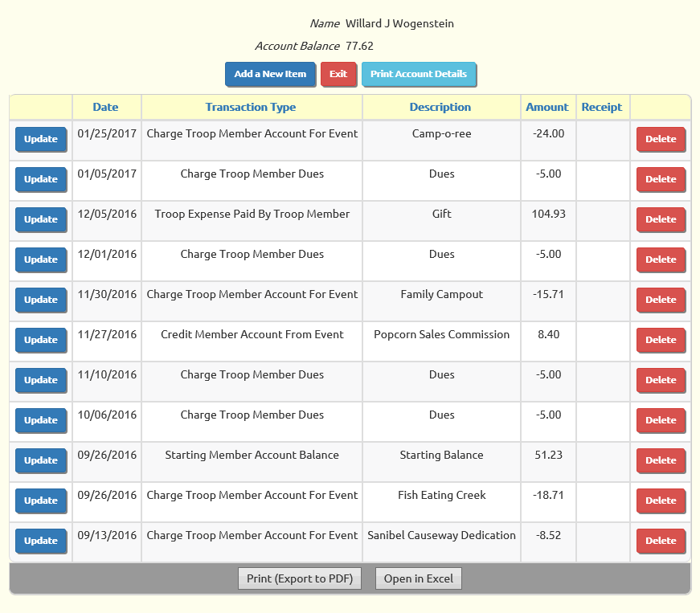This screenshot has width=700, height=613.
Task: Update the Sanibel Causeway Dedication entry
Action: click(x=41, y=541)
